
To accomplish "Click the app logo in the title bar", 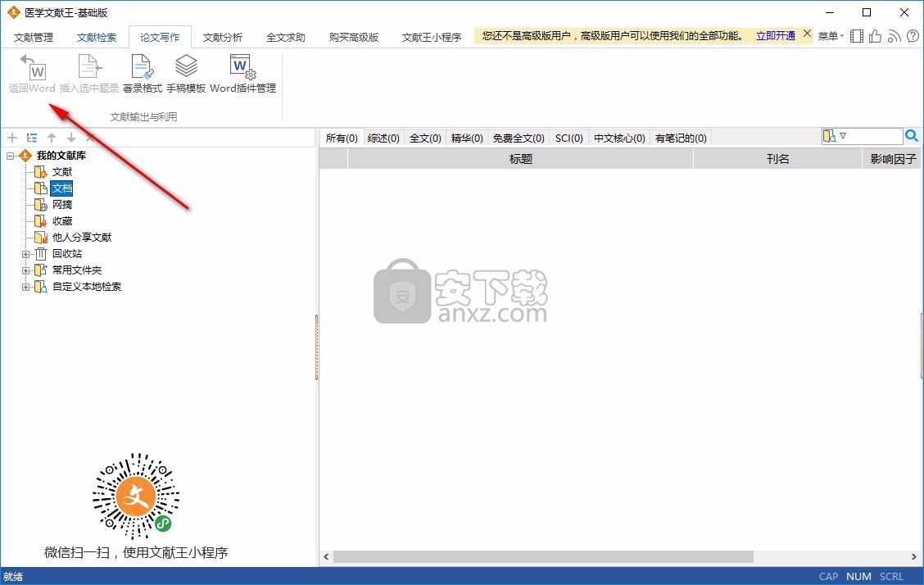I will click(x=13, y=12).
